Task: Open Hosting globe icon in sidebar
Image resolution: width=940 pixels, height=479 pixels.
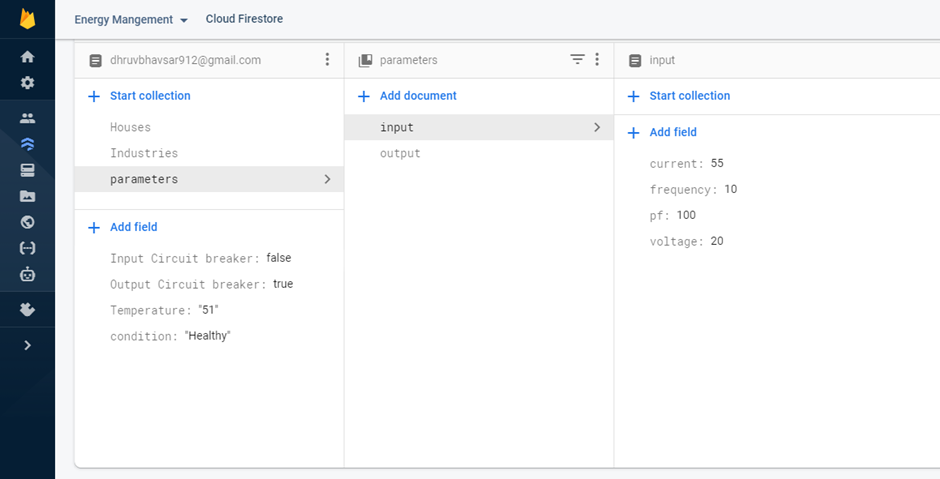Action: click(27, 222)
